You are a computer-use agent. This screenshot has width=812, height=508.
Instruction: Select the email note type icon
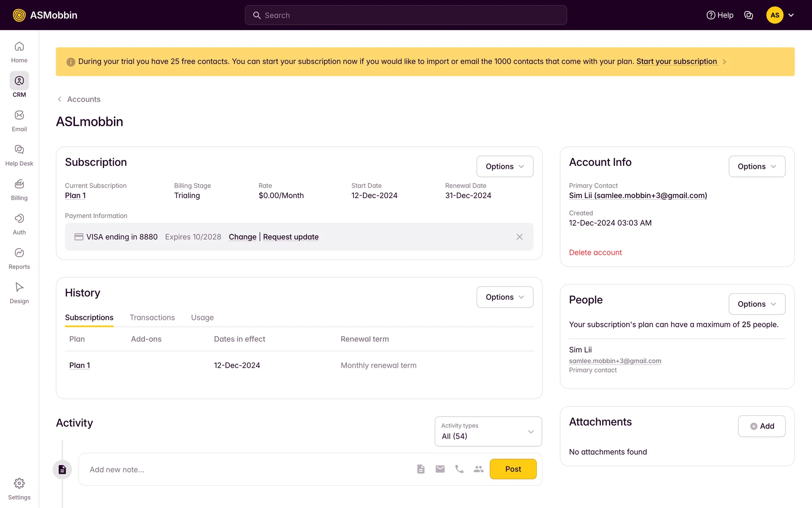(440, 469)
